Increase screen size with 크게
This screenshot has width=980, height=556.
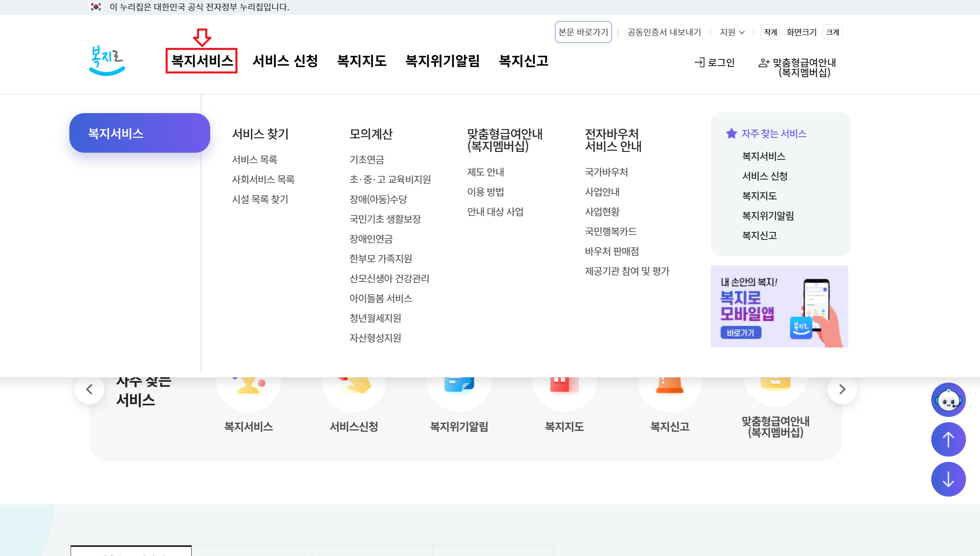(832, 32)
